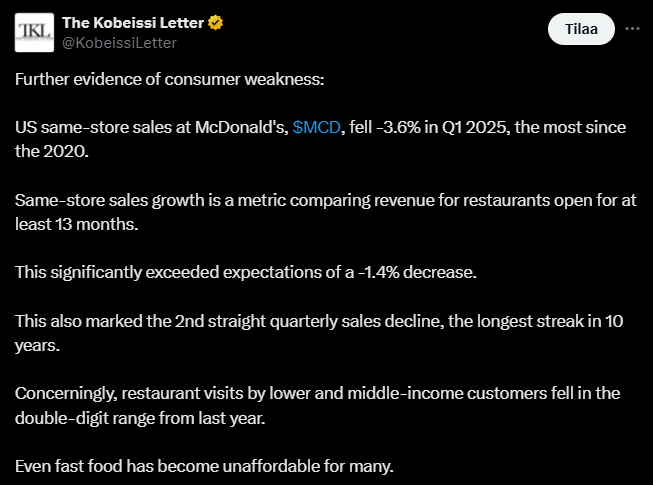Open The Kobeissi Letter display name
This screenshot has height=485, width=653.
(x=133, y=23)
